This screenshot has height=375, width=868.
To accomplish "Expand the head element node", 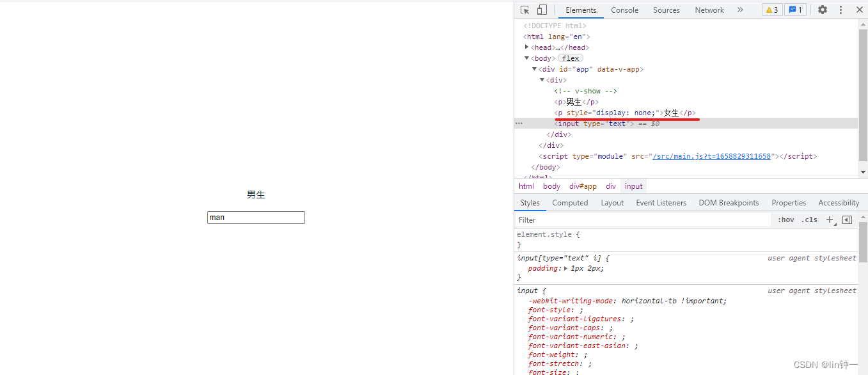I will [527, 47].
